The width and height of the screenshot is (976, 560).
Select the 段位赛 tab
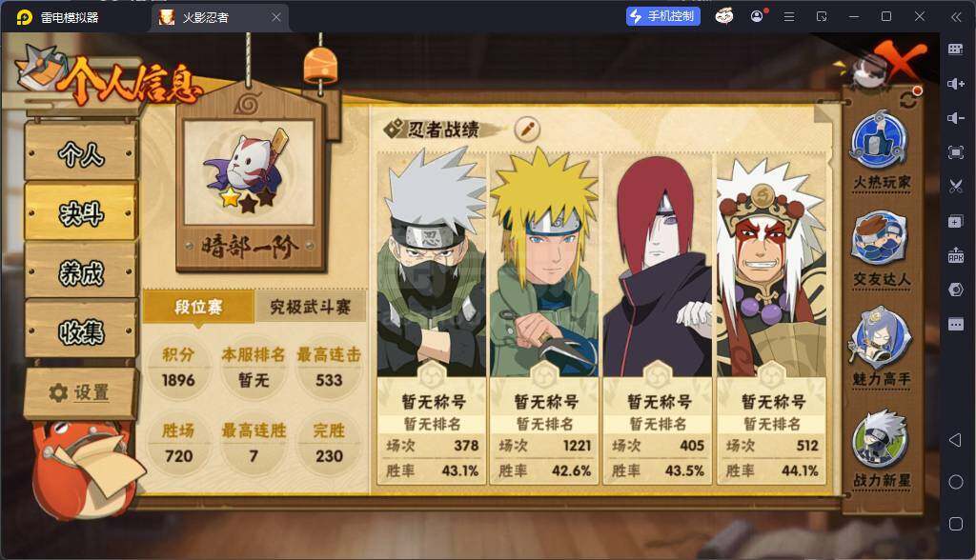(x=198, y=307)
